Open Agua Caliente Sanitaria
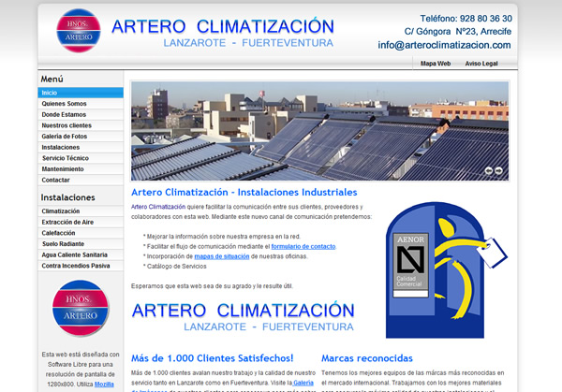Viewport: 562px width, 392px height. coord(81,254)
